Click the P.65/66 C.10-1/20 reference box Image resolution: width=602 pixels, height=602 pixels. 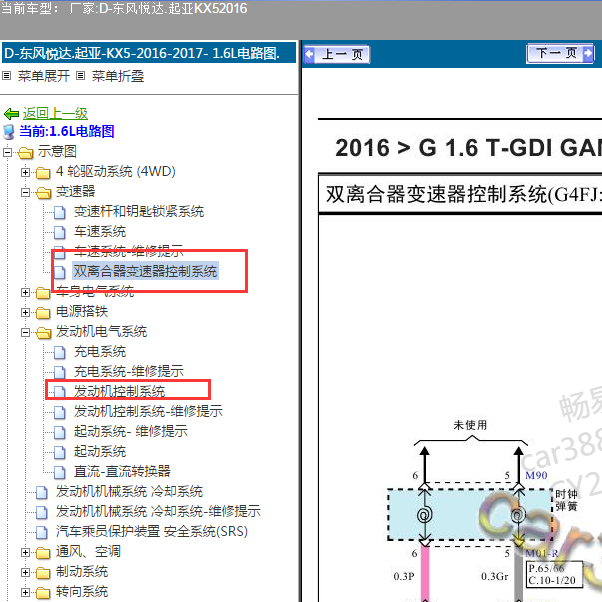(x=554, y=574)
